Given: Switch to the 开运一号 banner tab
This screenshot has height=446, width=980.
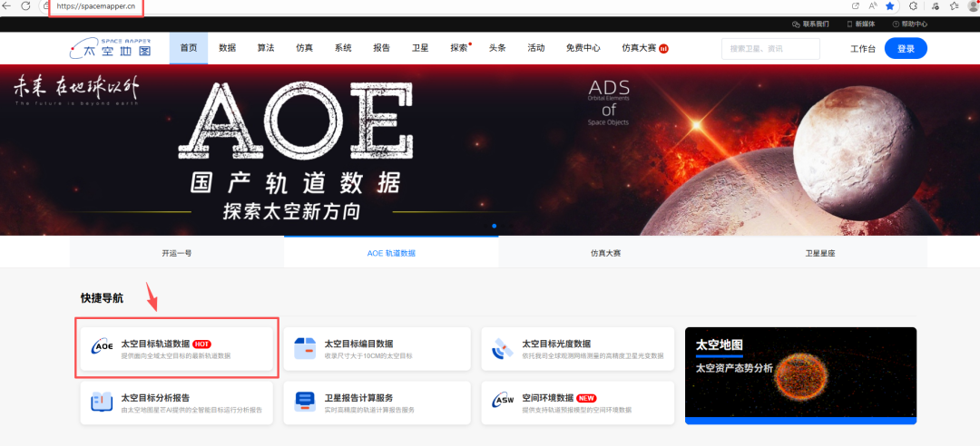Looking at the screenshot, I should tap(177, 253).
